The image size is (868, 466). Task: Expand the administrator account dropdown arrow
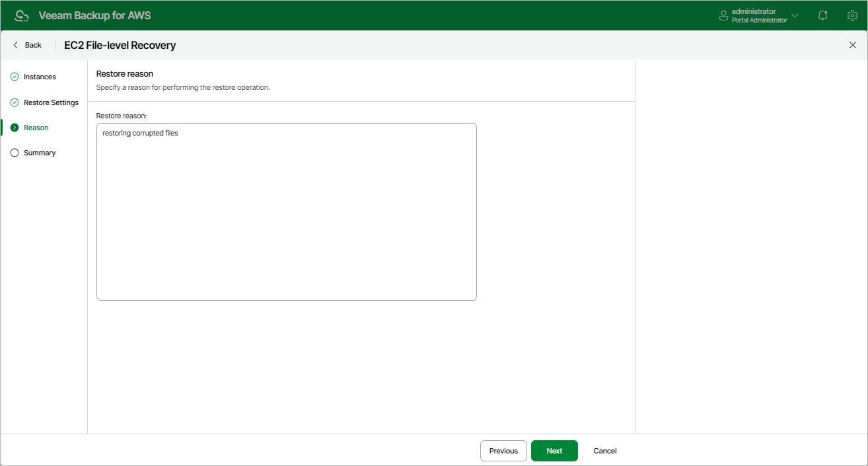795,15
